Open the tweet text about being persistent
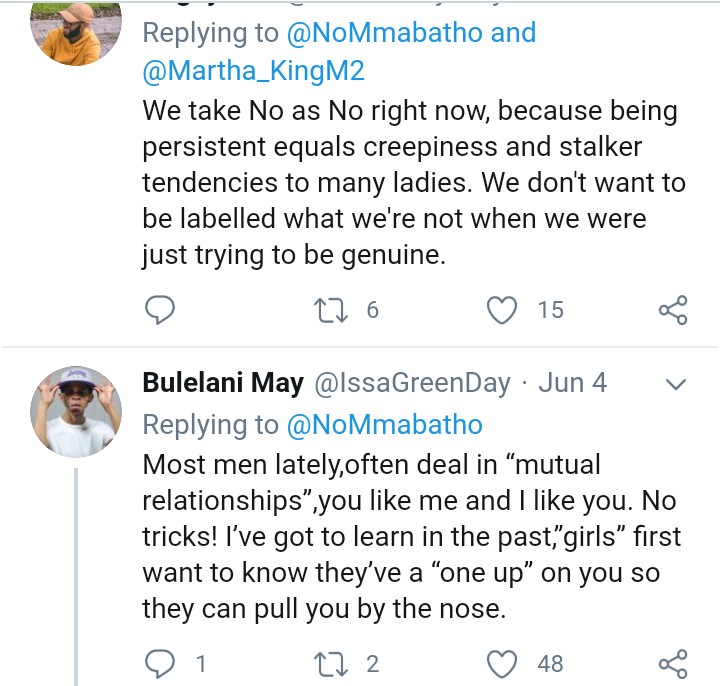Image resolution: width=720 pixels, height=686 pixels. tap(410, 182)
